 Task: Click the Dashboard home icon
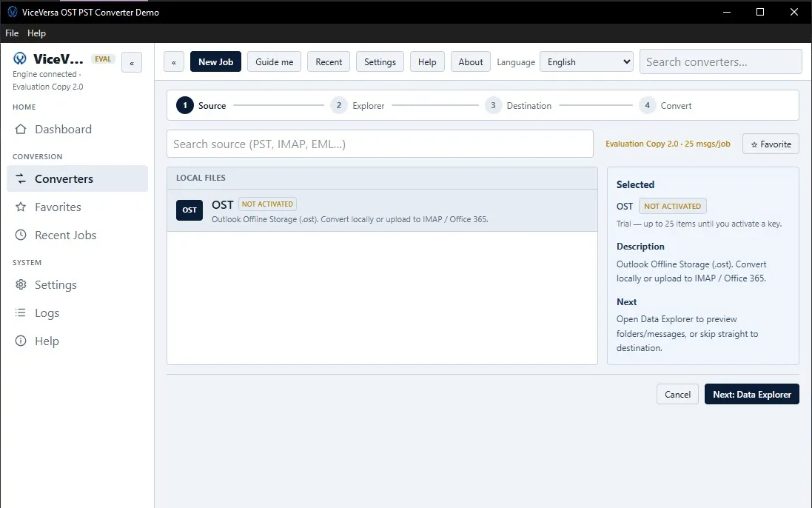coord(21,129)
